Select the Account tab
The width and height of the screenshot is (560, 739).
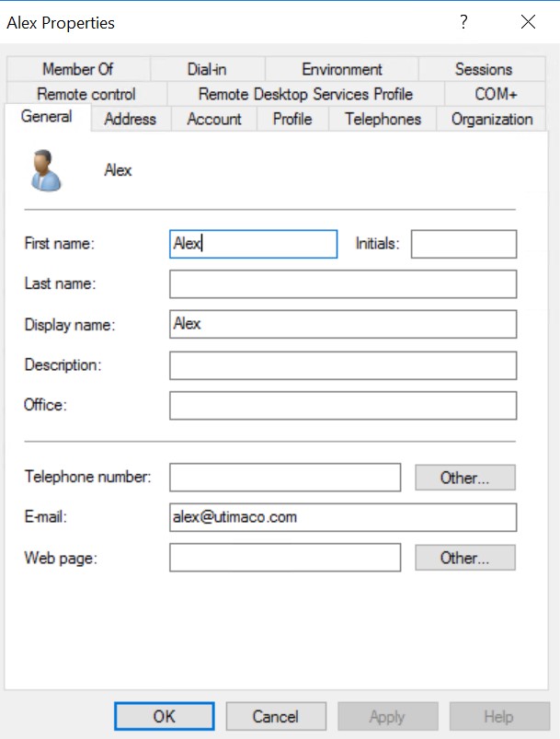tap(214, 119)
